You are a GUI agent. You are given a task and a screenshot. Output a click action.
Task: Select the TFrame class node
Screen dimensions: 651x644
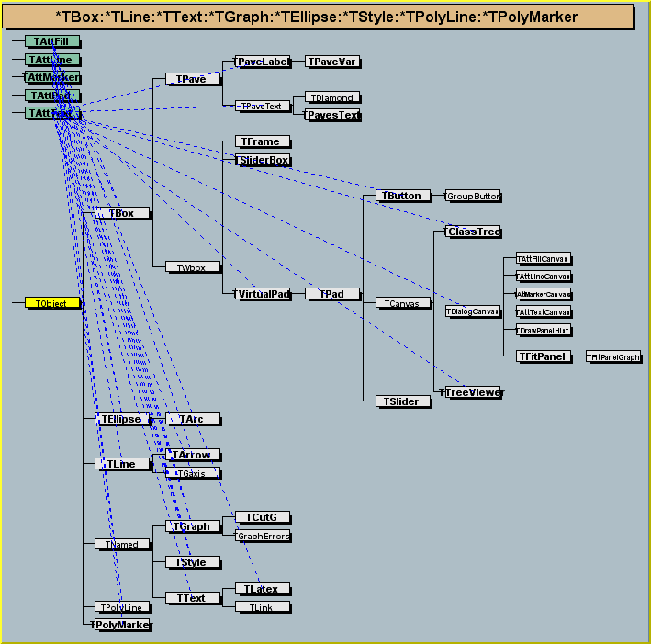[x=263, y=141]
